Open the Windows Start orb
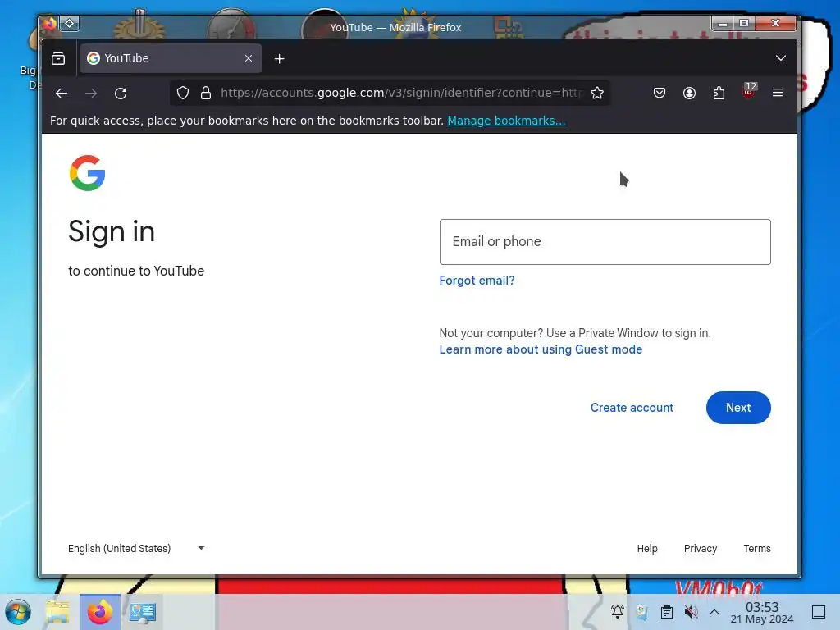 pos(18,612)
